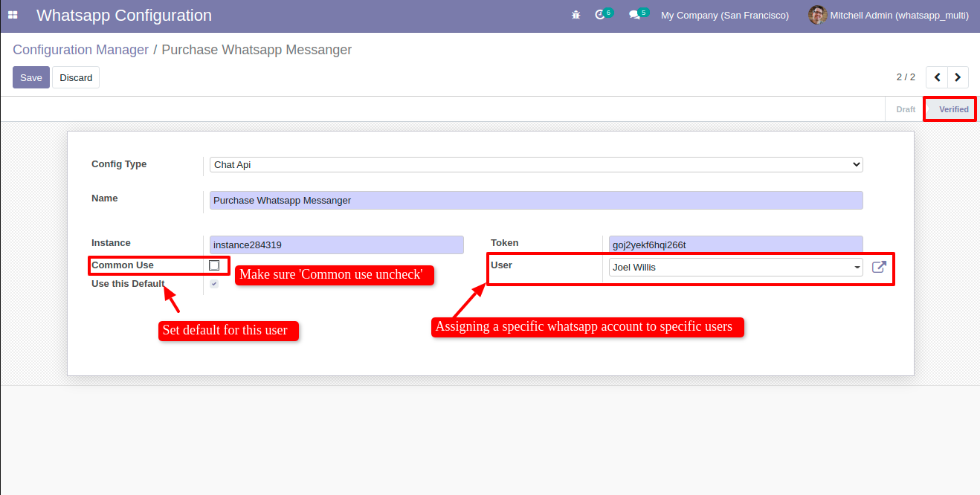Open external link icon next to User

point(879,267)
